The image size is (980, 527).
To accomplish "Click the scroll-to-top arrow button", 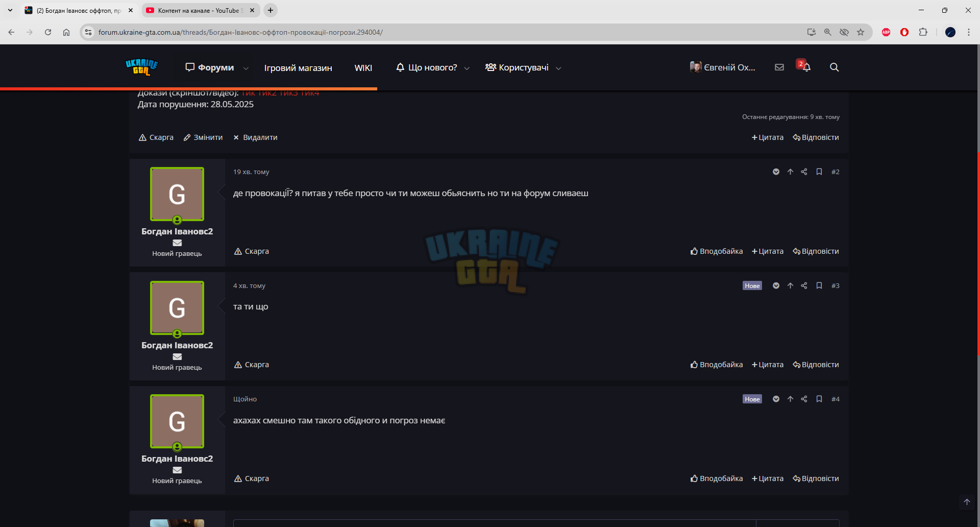I will [x=967, y=502].
